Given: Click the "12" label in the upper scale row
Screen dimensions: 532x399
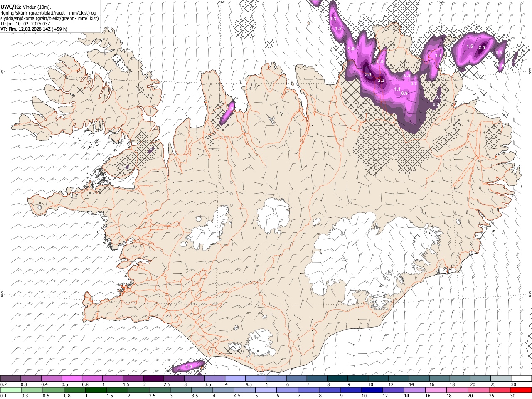Looking at the screenshot, I should point(391,384).
